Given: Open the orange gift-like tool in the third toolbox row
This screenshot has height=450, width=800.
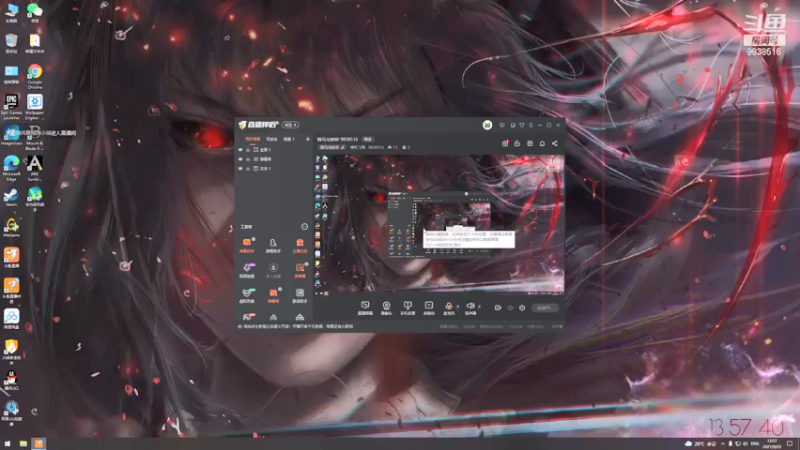Looking at the screenshot, I should (273, 295).
